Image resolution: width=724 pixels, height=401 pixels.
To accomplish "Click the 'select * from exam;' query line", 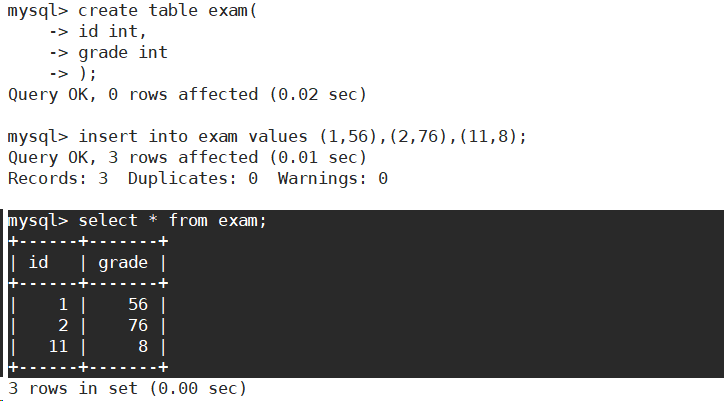I will click(138, 220).
